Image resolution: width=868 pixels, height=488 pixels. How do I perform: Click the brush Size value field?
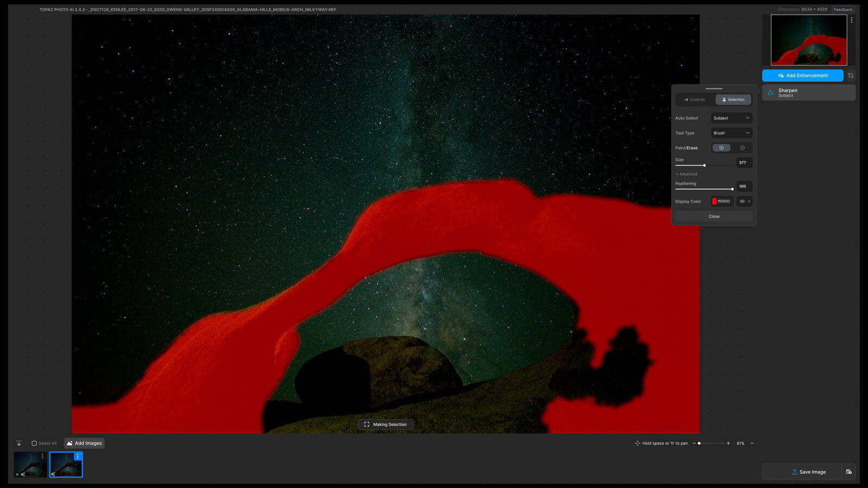(743, 163)
